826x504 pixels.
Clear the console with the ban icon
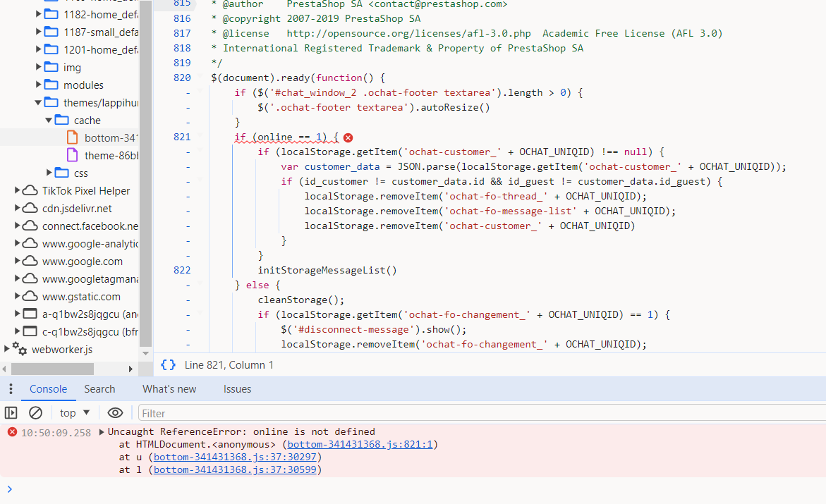35,413
